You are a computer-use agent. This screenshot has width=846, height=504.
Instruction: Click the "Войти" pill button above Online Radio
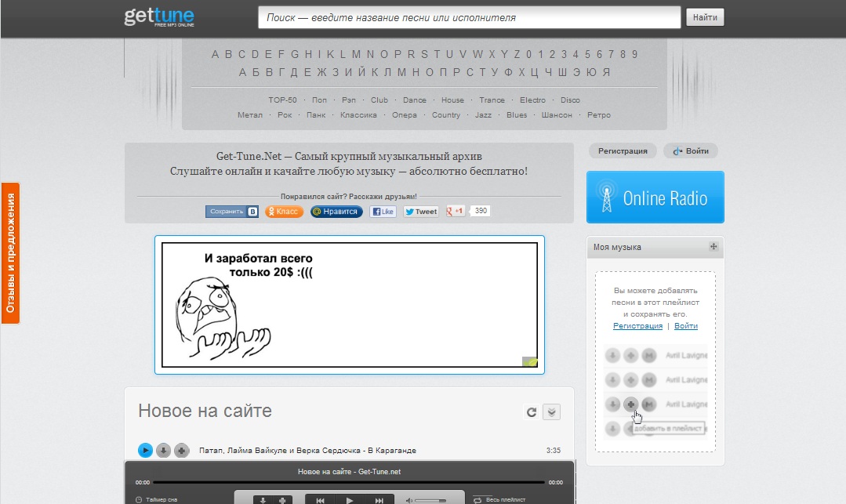(691, 151)
